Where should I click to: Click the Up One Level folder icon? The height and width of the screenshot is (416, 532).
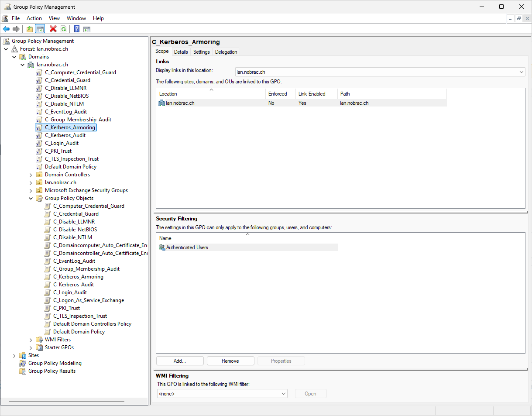click(29, 29)
